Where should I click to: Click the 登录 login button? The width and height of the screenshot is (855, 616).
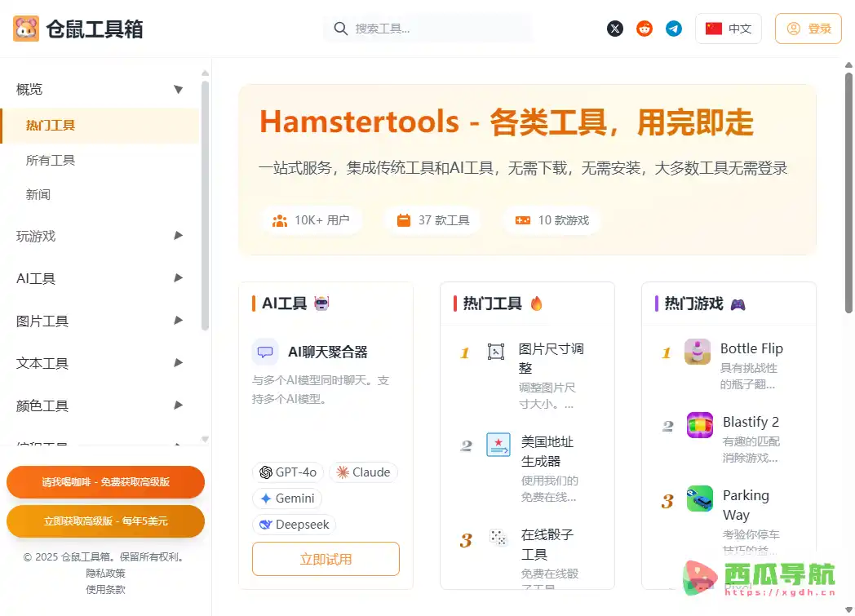(808, 29)
